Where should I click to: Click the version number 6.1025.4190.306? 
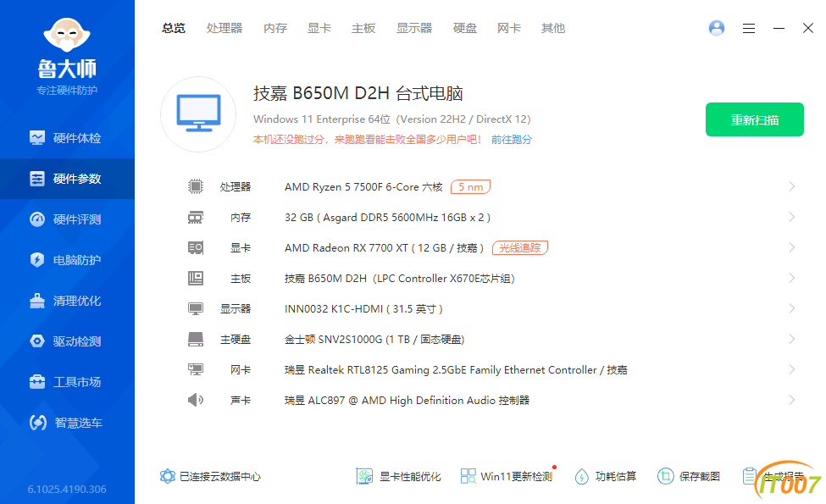click(x=67, y=490)
